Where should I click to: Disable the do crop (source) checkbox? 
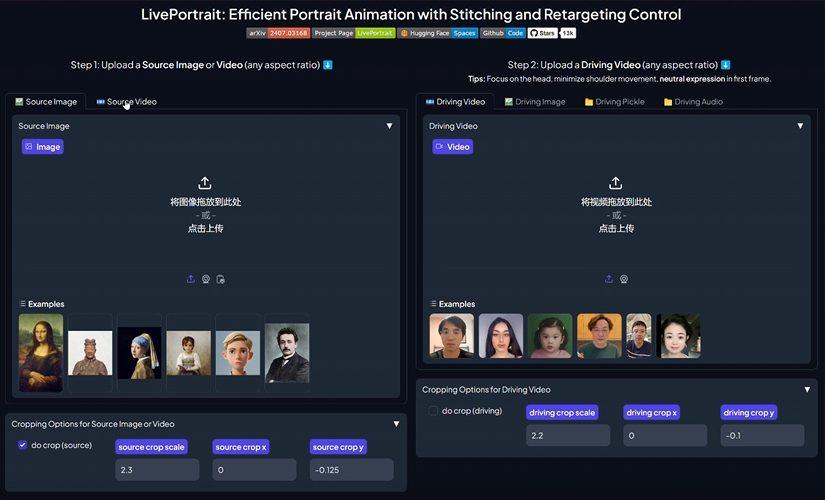[23, 445]
